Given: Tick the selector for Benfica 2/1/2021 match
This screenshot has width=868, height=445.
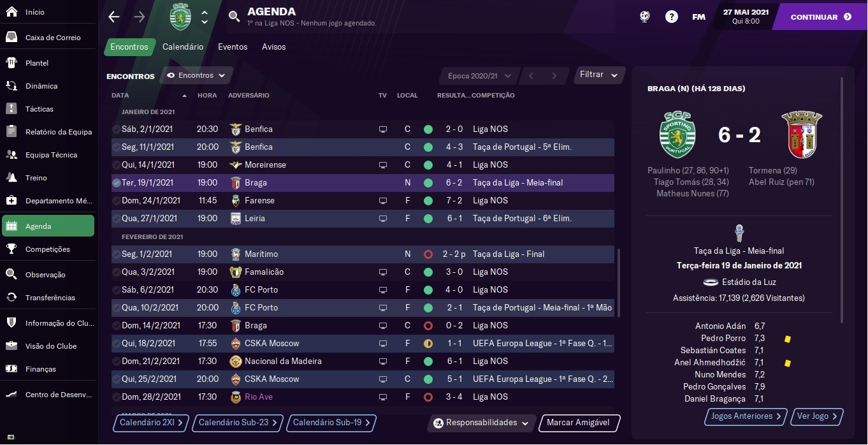Looking at the screenshot, I should [x=116, y=129].
